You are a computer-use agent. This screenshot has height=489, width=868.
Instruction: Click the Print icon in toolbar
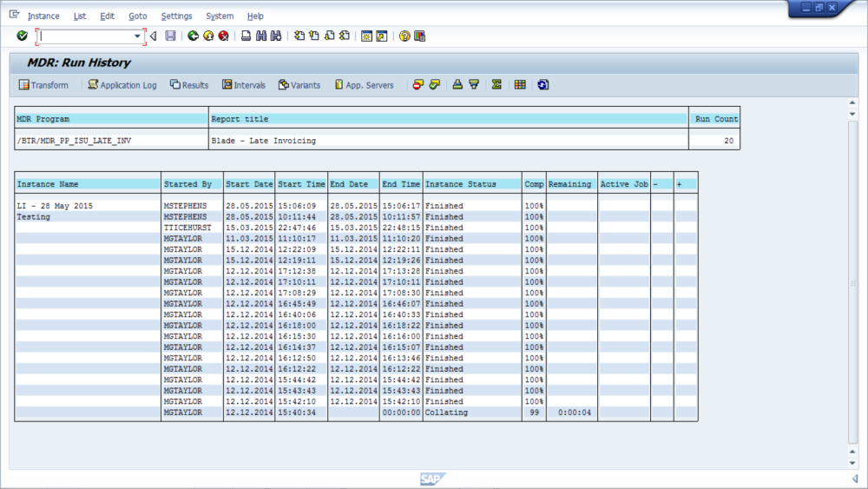(246, 36)
